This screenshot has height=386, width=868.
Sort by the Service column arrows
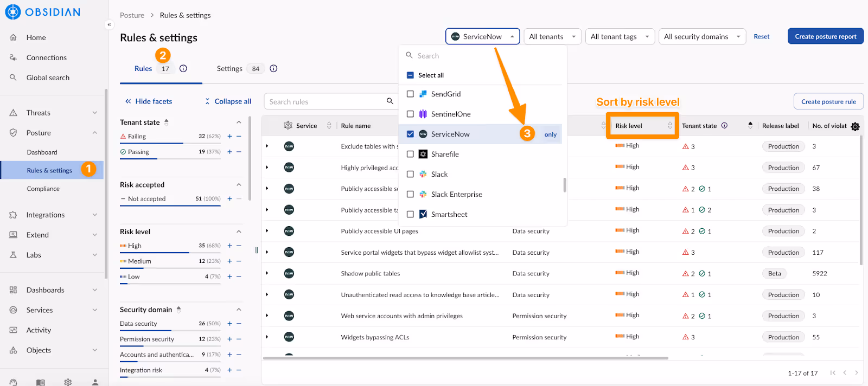329,125
